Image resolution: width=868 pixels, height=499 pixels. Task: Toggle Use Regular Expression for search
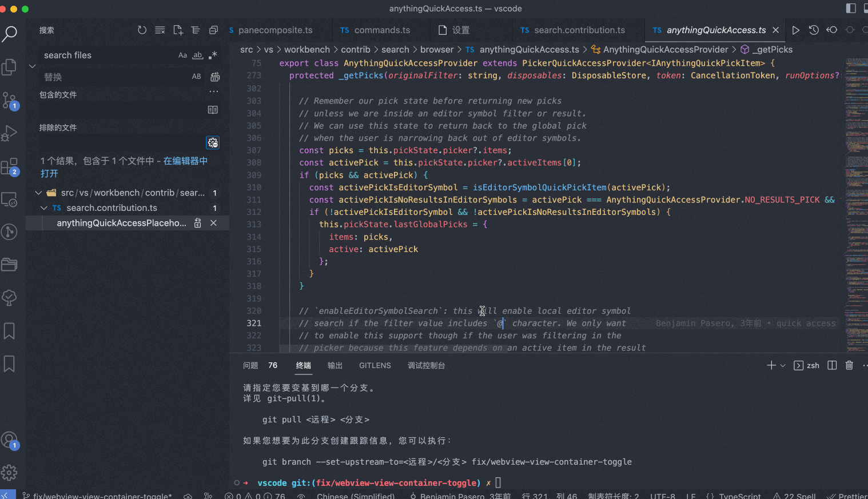tap(212, 55)
